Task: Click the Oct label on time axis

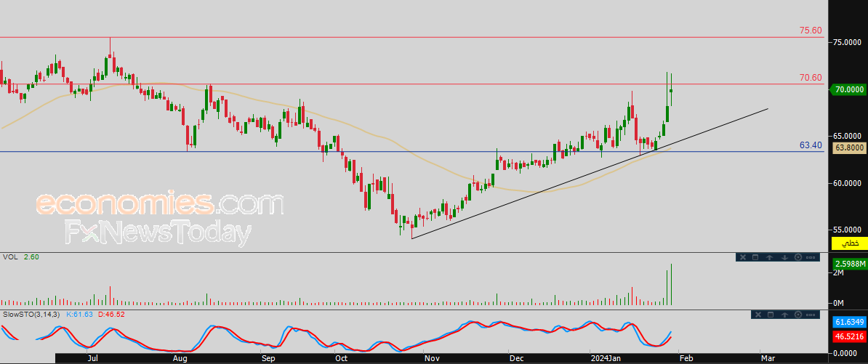Action: pyautogui.click(x=340, y=358)
